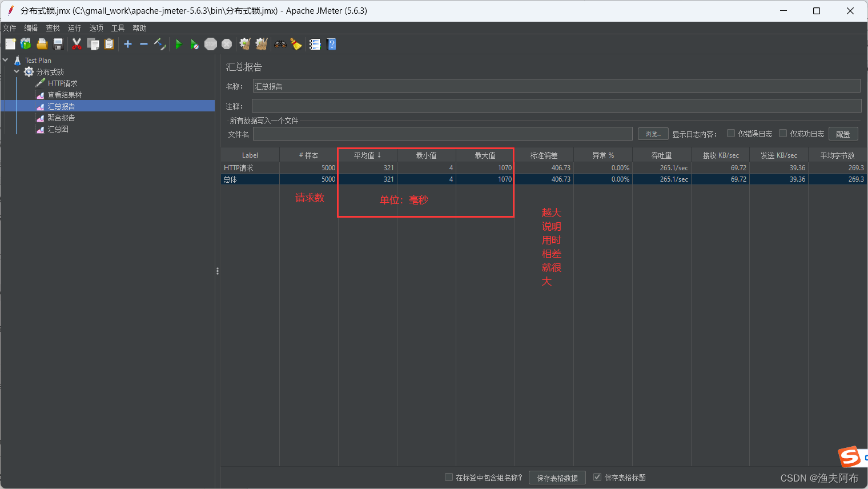Click Start no pauses icon
Image resolution: width=868 pixels, height=489 pixels.
[x=195, y=44]
